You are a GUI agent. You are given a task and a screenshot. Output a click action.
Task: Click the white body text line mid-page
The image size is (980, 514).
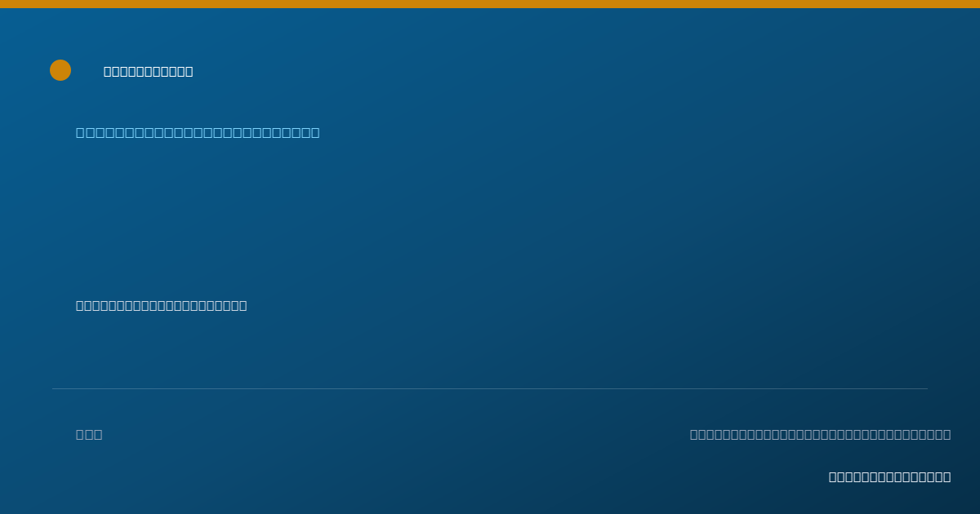point(161,305)
